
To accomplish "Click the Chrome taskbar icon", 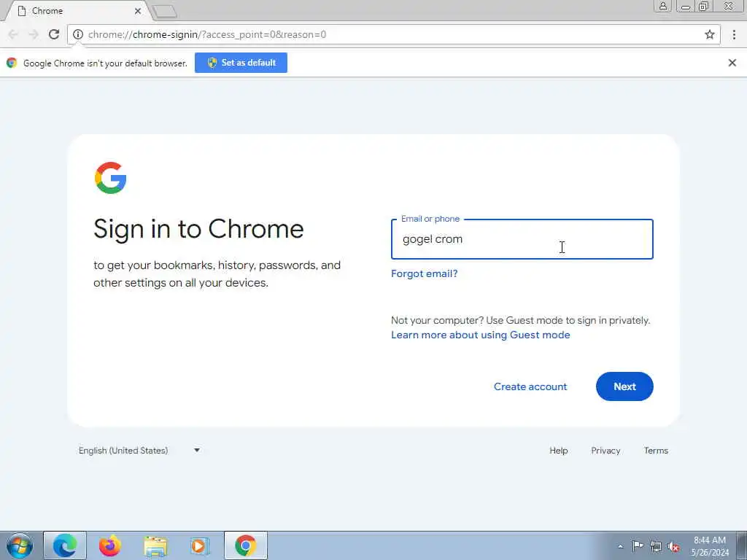I will coord(245,545).
